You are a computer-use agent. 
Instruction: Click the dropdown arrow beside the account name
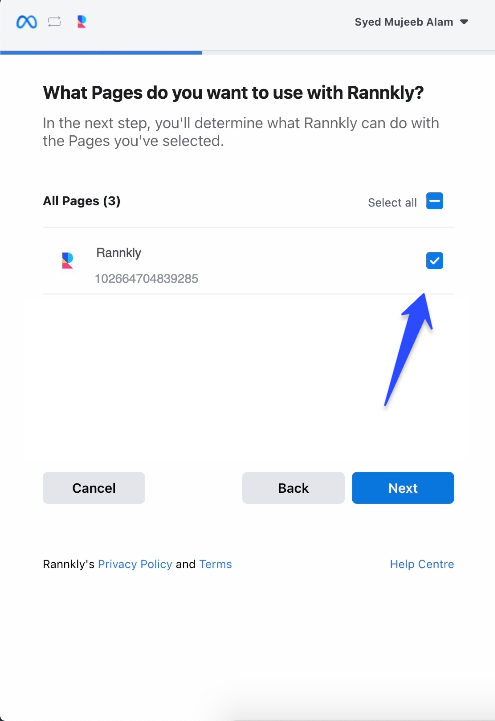[x=464, y=22]
